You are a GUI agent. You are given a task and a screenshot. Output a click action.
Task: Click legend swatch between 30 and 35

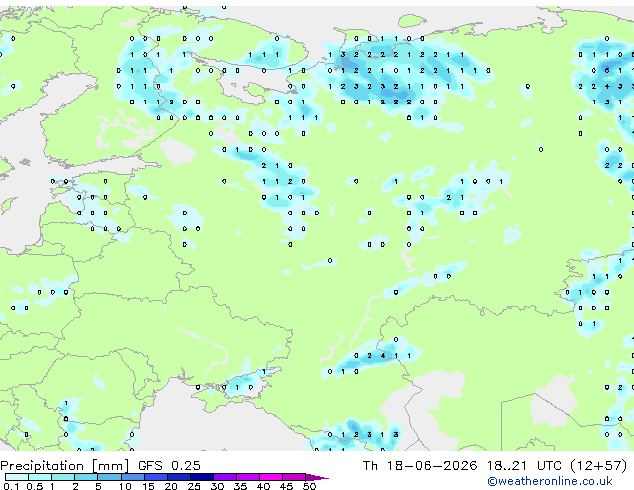tap(225, 477)
